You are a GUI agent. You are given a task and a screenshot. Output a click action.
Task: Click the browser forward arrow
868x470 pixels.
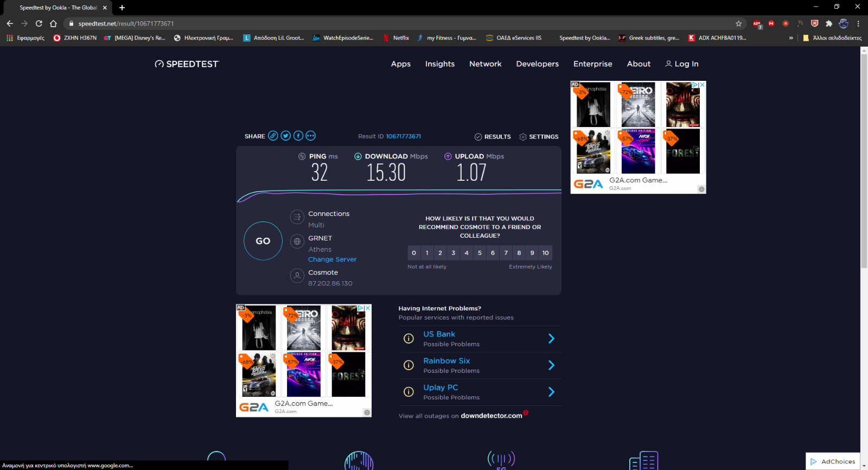pos(24,23)
